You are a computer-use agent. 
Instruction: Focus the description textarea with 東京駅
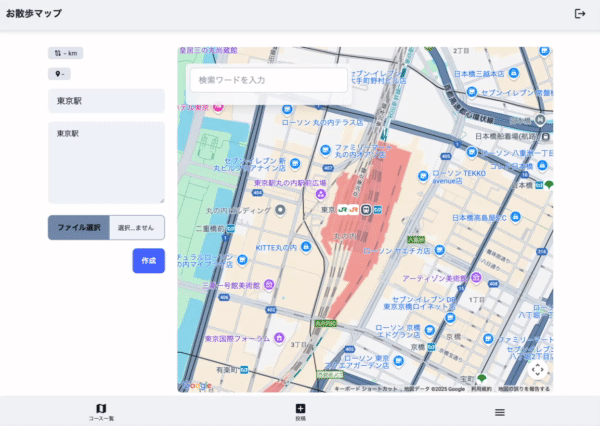(x=106, y=163)
